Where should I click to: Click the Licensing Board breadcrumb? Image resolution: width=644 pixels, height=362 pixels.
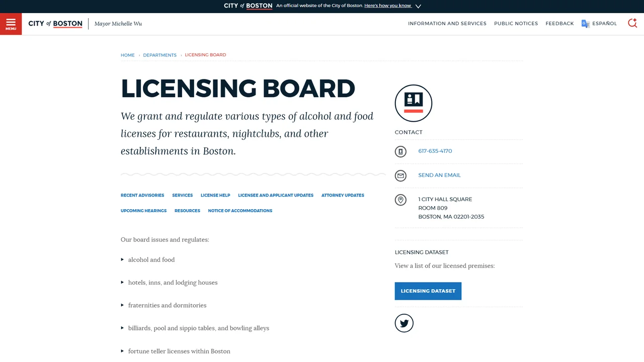(x=205, y=55)
